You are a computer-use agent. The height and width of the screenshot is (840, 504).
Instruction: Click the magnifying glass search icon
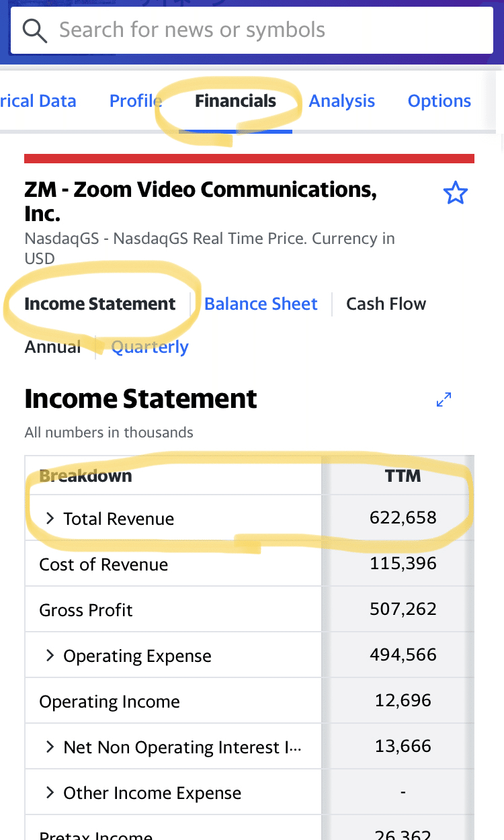(x=34, y=30)
